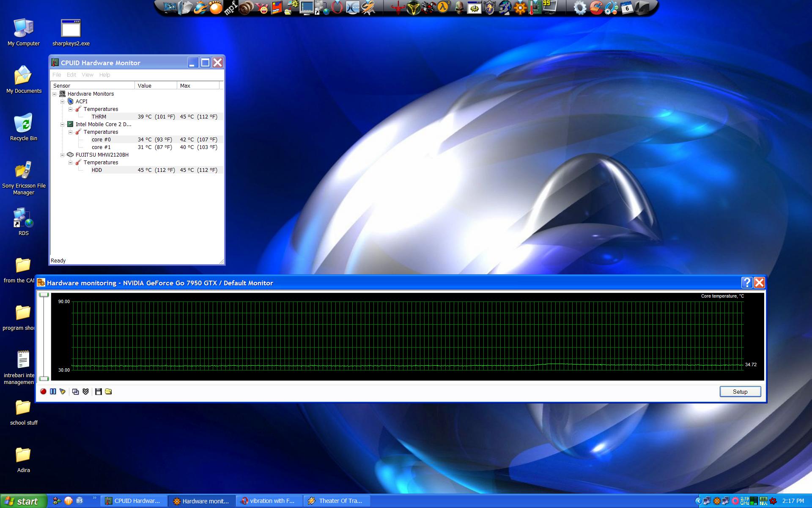Click the overlapping windows toolbar icon

point(75,392)
